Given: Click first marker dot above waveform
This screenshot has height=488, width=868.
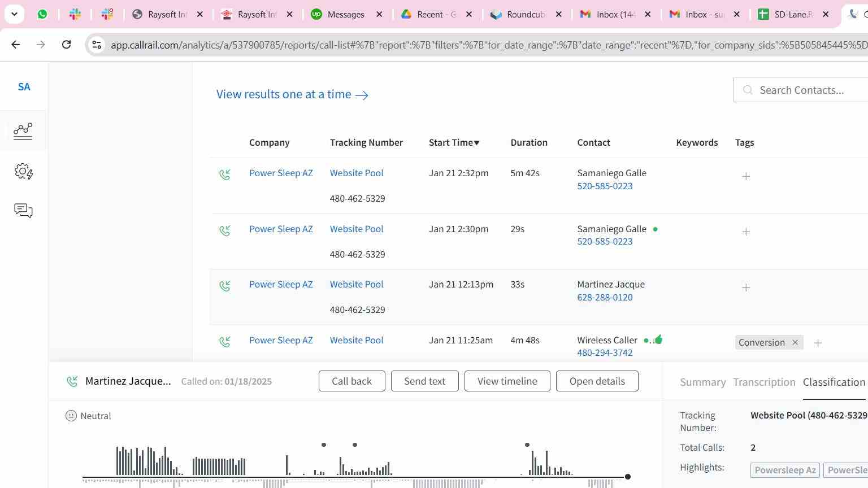Looking at the screenshot, I should coord(324,445).
